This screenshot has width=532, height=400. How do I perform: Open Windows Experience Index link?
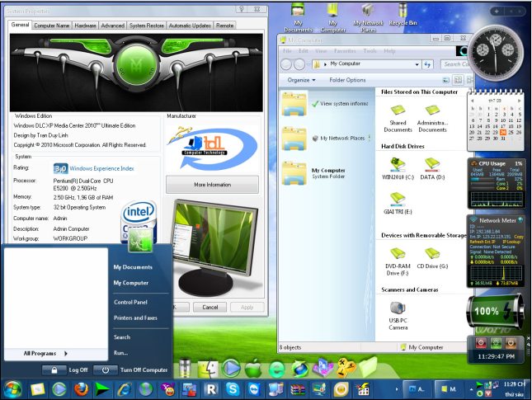click(x=101, y=168)
